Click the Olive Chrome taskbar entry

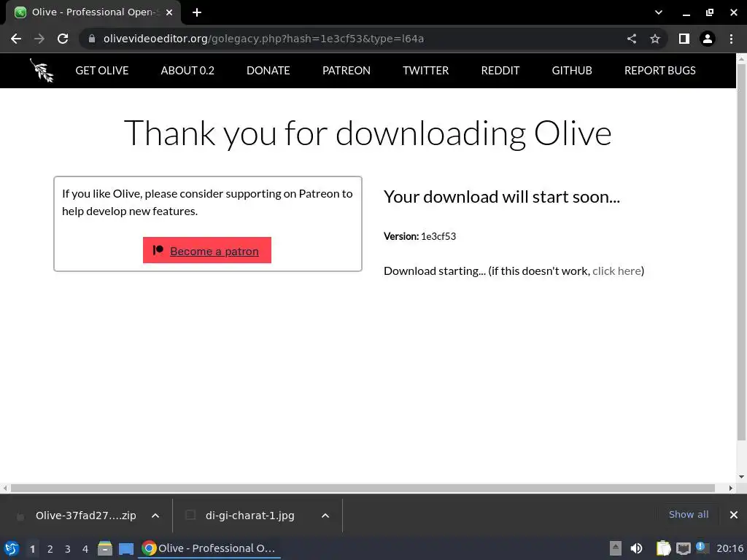209,548
